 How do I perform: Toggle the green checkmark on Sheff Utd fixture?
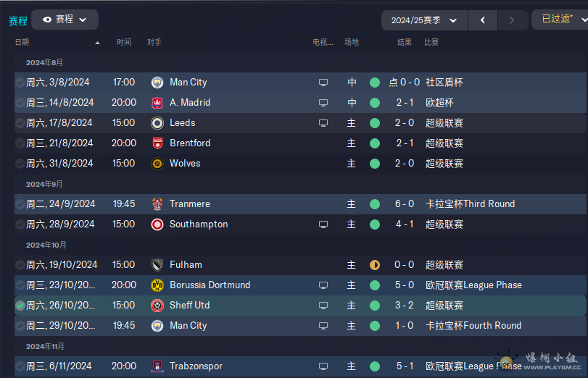(20, 306)
